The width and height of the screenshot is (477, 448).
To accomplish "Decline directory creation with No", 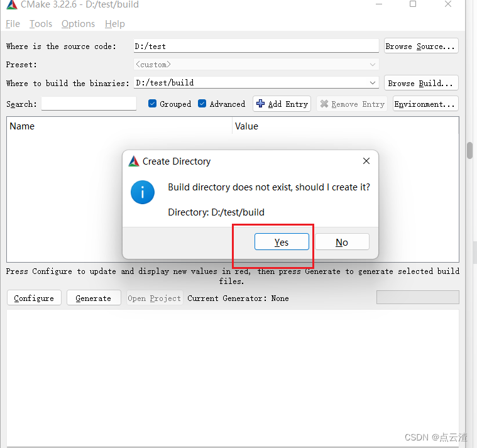I will [342, 242].
